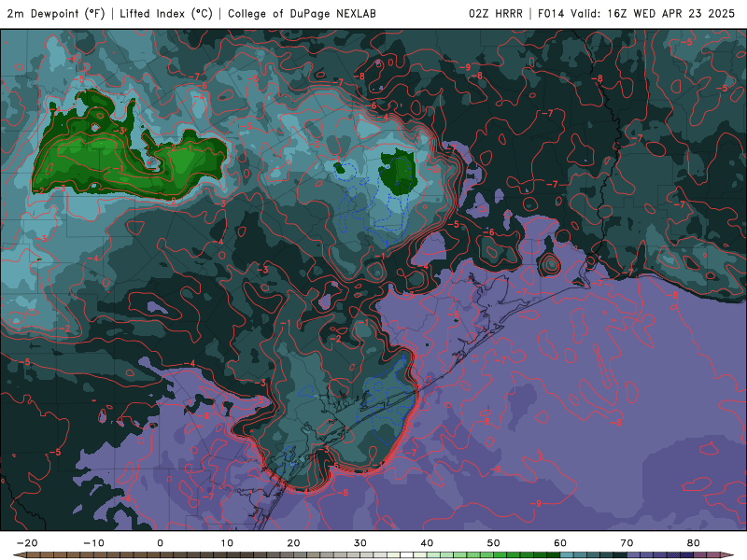Click the -10 label on the color scale
The width and height of the screenshot is (747, 560).
pos(93,543)
